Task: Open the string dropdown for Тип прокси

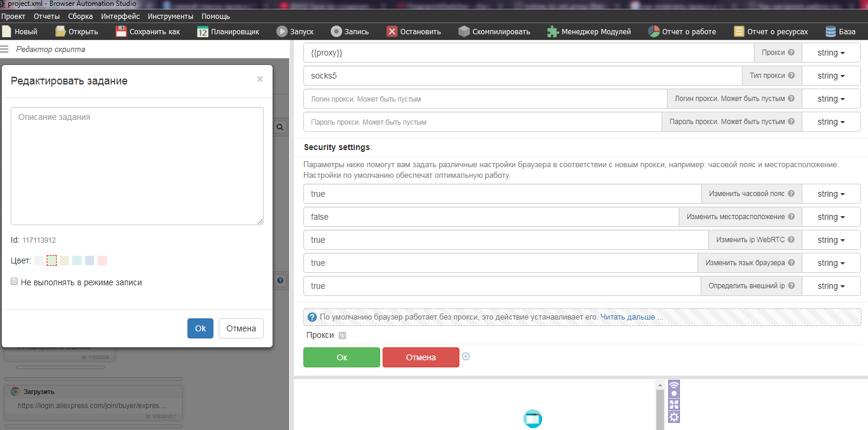Action: (831, 76)
